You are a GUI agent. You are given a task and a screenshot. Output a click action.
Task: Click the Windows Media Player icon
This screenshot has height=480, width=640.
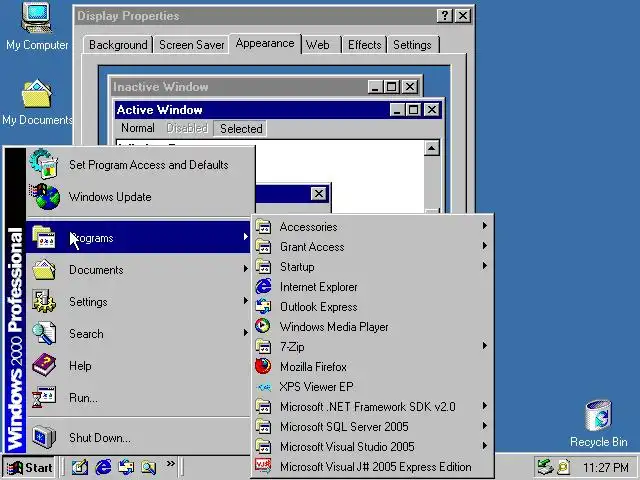tap(263, 326)
